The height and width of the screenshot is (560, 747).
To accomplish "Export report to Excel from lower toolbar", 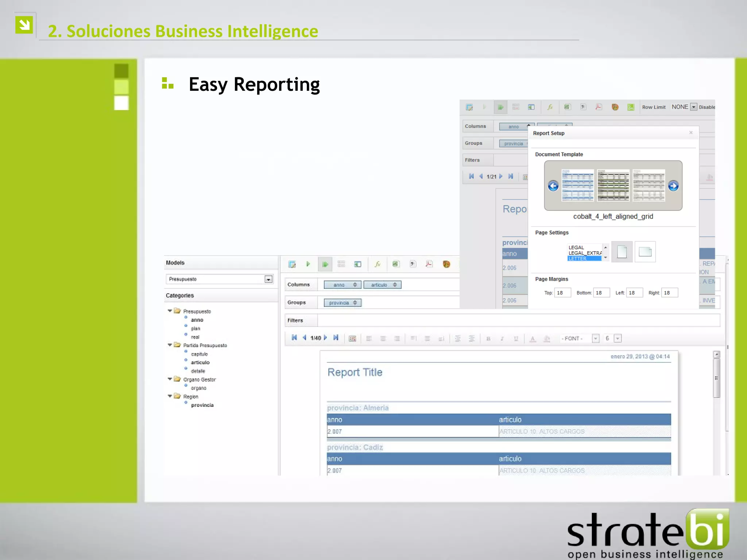I will tap(396, 264).
